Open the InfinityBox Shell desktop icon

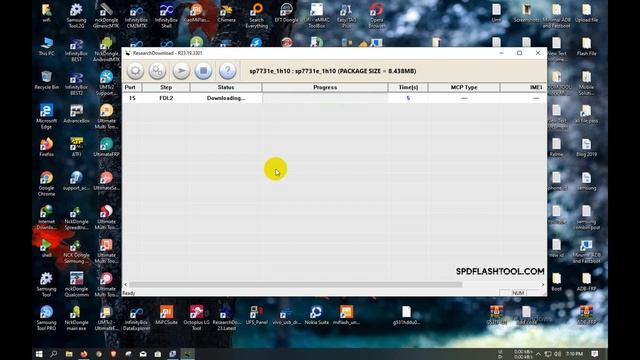point(167,16)
